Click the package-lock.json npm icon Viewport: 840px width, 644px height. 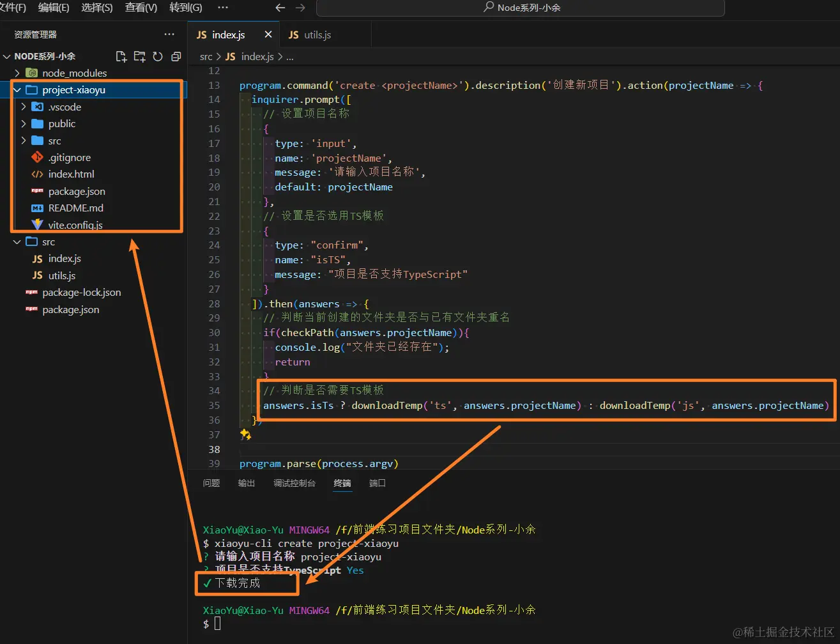click(x=31, y=292)
